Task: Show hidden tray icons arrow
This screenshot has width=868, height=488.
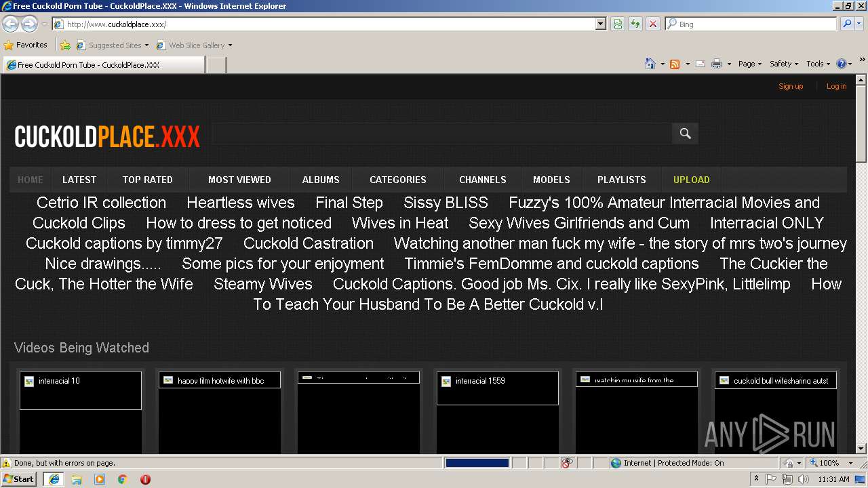Action: click(756, 479)
